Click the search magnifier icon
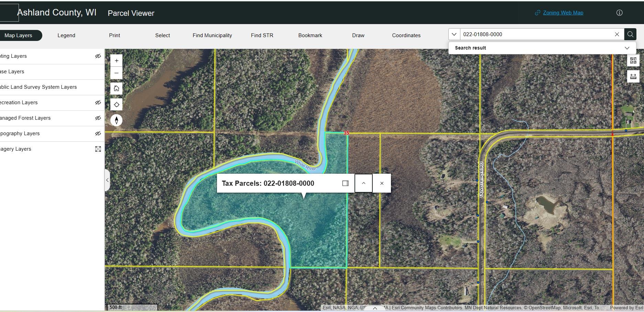This screenshot has height=312, width=644. [x=630, y=34]
